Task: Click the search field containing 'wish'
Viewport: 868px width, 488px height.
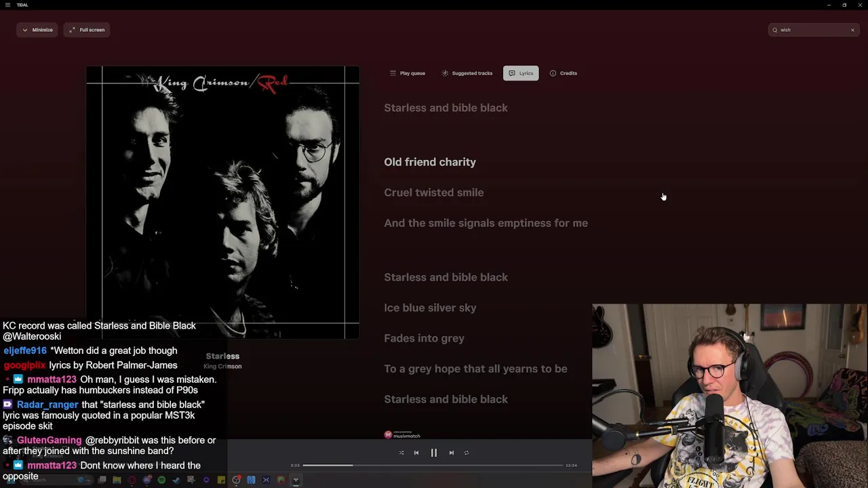Action: (x=814, y=30)
